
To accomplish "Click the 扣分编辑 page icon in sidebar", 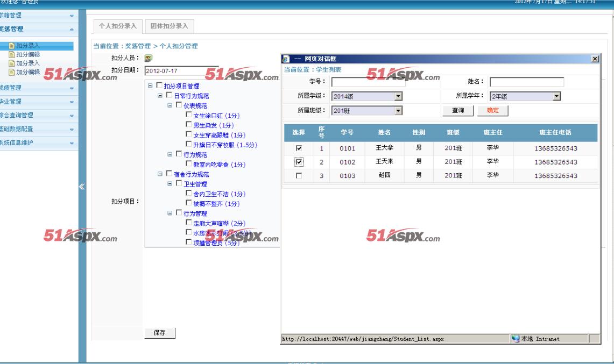I will point(12,54).
